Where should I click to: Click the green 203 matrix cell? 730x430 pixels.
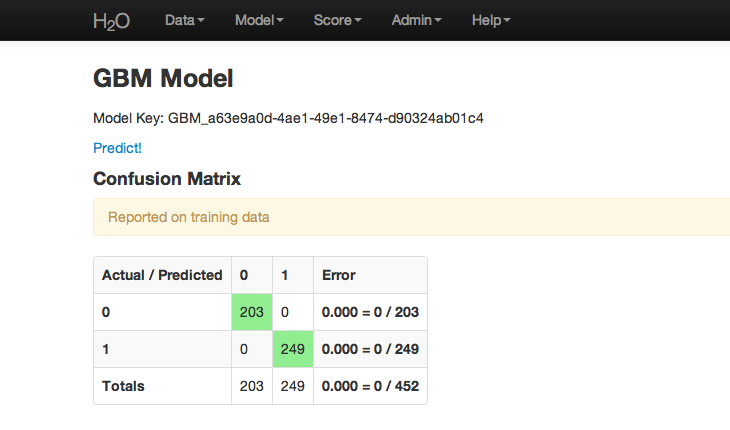point(252,312)
